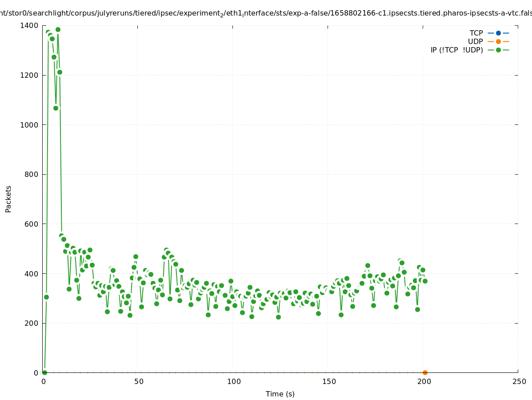Image resolution: width=532 pixels, height=400 pixels.
Task: Select the 1400 tick label on the y-axis
Action: [29, 25]
